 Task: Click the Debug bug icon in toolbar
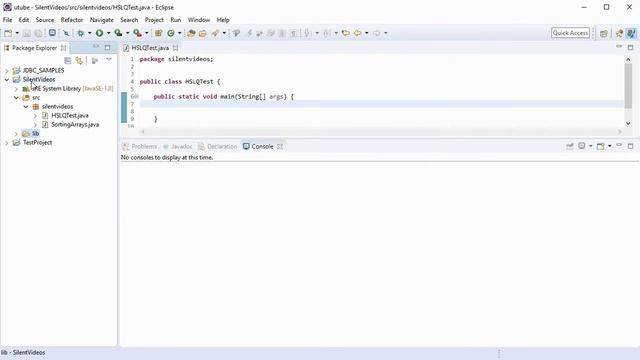click(x=80, y=33)
